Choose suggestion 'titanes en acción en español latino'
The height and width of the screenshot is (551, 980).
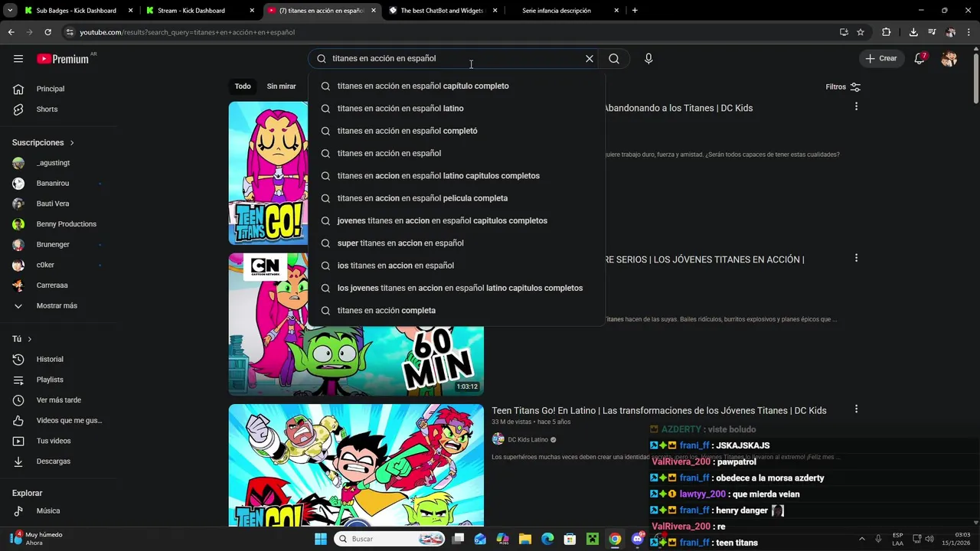(456, 109)
